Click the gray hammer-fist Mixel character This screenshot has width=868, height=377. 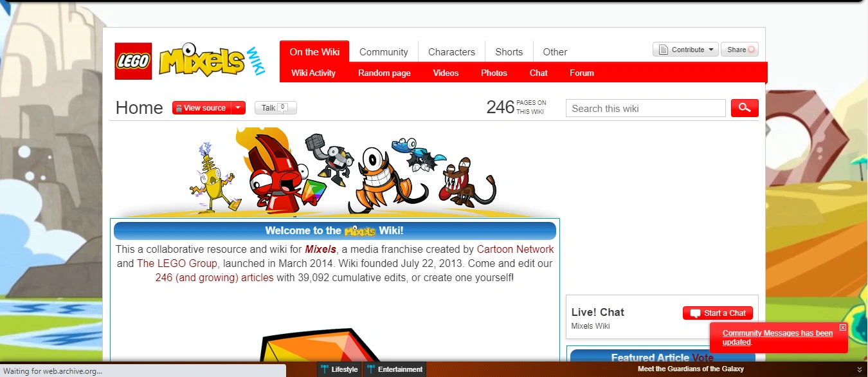tap(328, 158)
